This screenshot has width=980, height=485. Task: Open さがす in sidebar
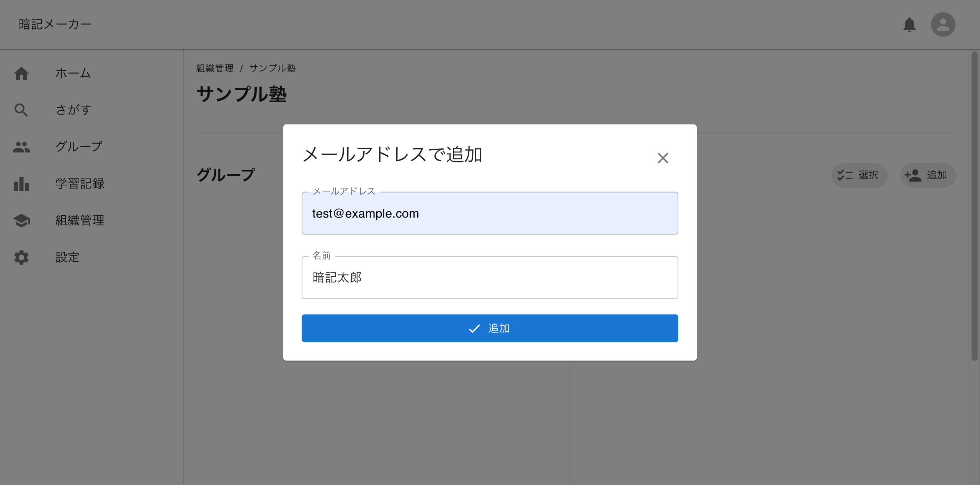tap(92, 110)
